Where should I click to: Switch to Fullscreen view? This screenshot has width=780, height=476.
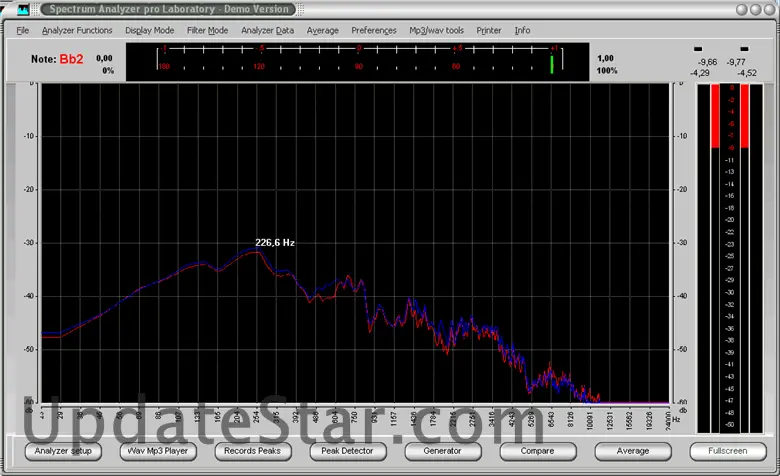coord(727,451)
